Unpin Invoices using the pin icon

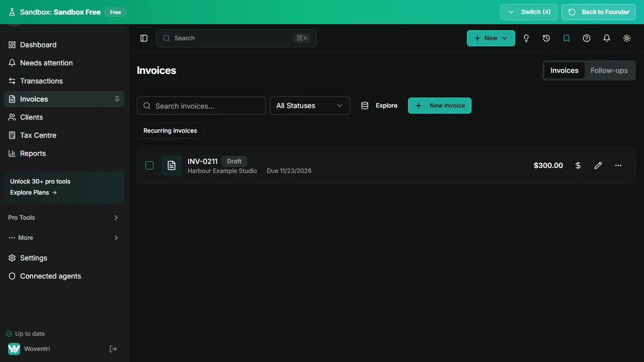117,99
